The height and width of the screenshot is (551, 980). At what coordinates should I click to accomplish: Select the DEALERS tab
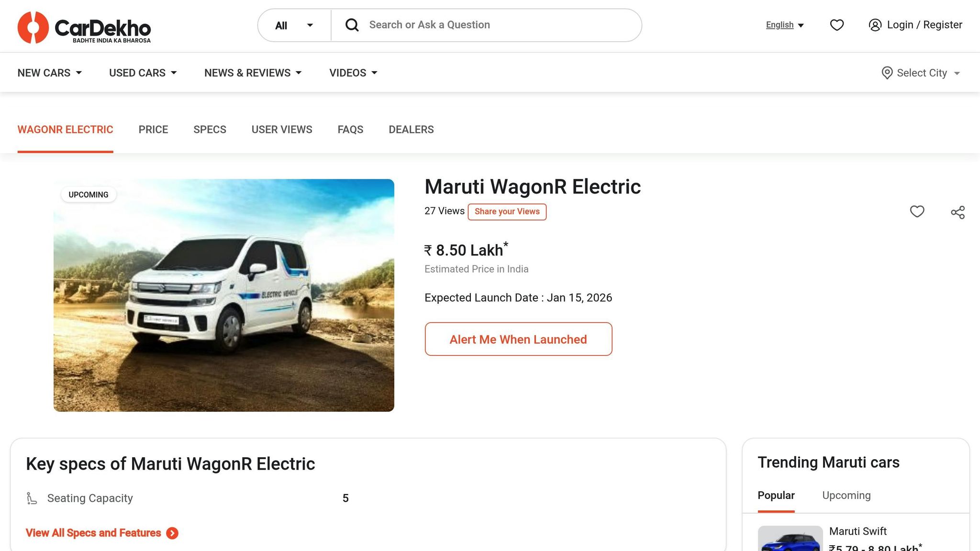(411, 129)
